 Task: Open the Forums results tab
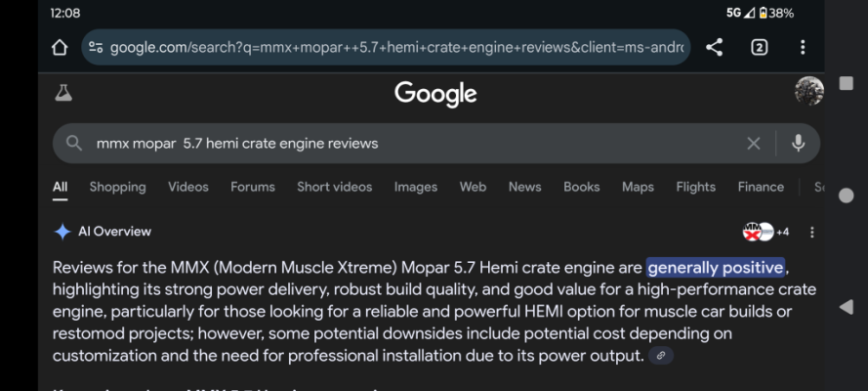253,188
